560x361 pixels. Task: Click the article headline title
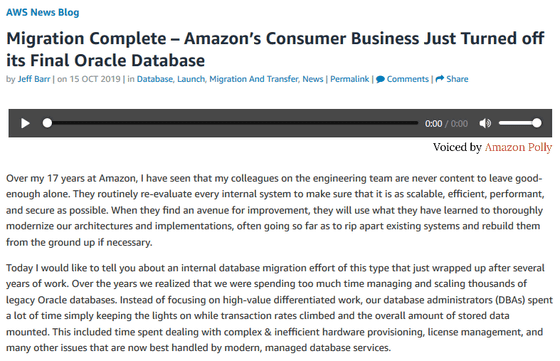point(275,50)
